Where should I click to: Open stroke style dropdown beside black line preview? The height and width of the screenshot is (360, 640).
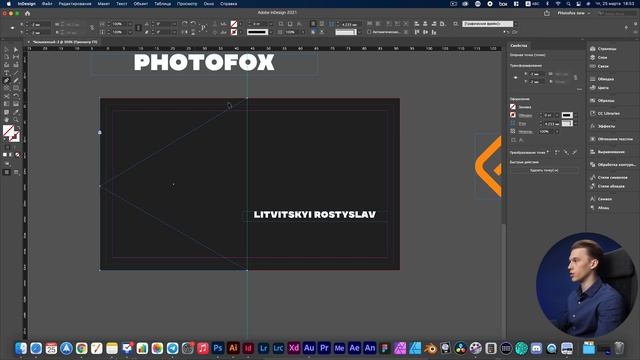coord(271,32)
